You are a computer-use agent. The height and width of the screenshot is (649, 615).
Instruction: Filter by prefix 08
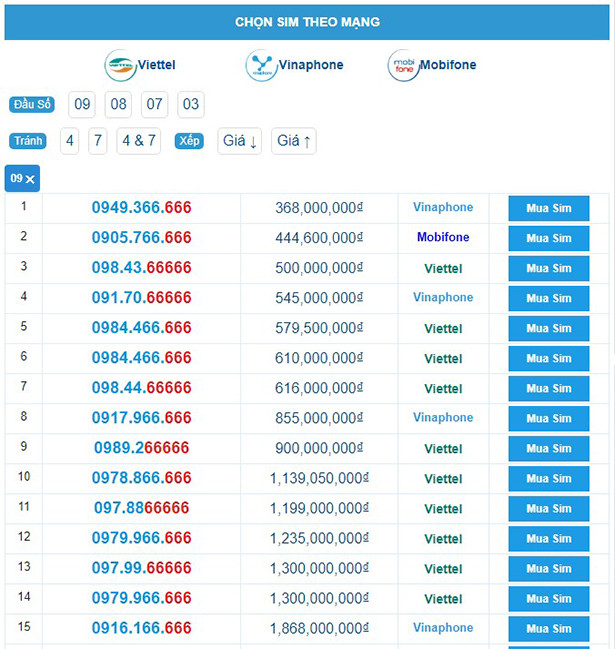tap(118, 104)
